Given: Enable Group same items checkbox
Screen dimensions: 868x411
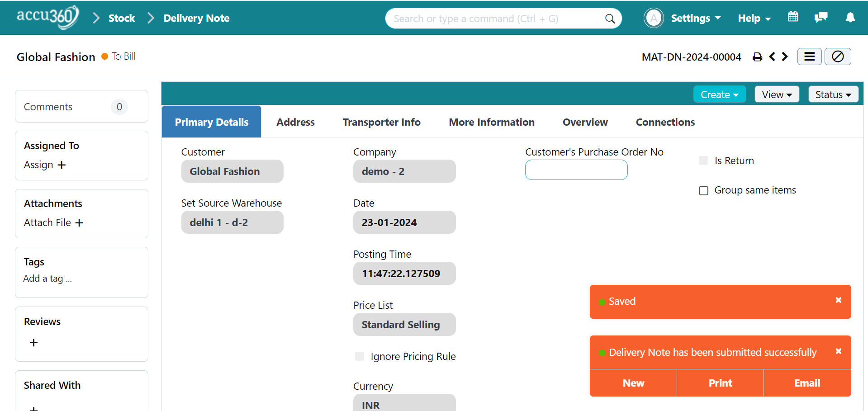Looking at the screenshot, I should click(x=703, y=190).
